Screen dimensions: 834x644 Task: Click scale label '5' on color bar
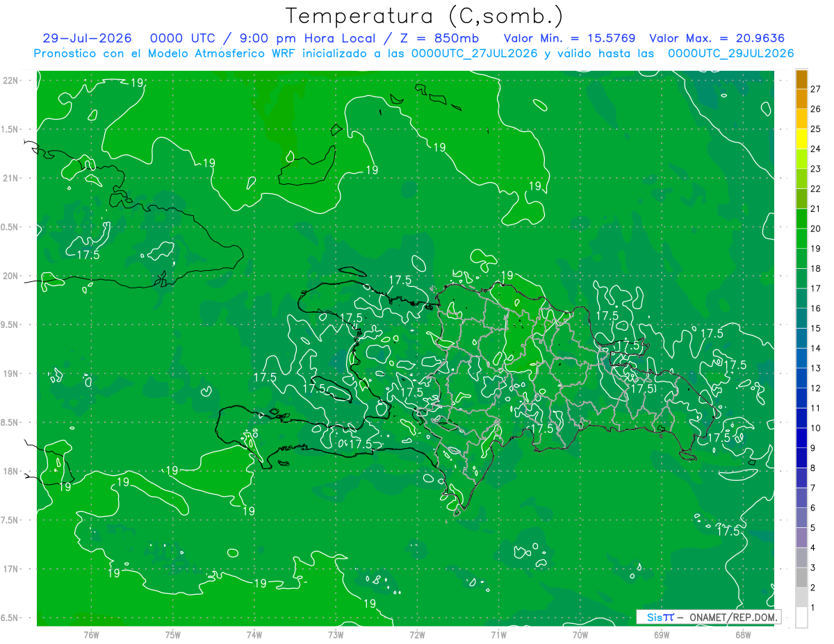[813, 528]
